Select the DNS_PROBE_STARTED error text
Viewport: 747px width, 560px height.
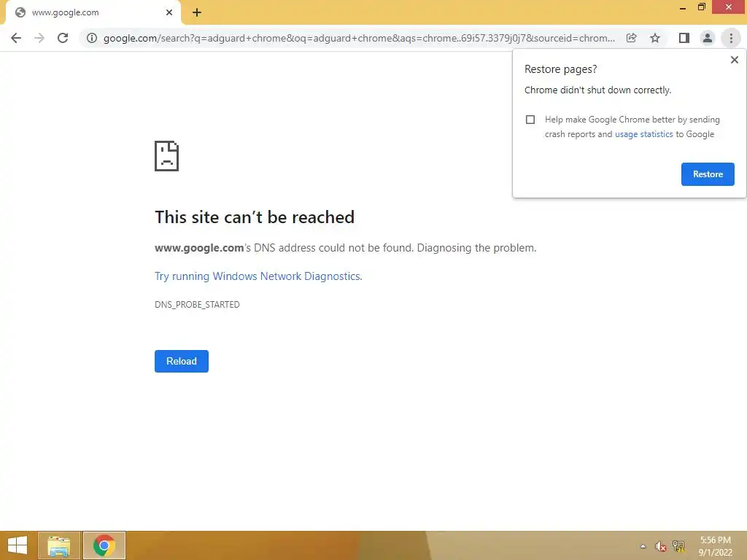pos(197,305)
